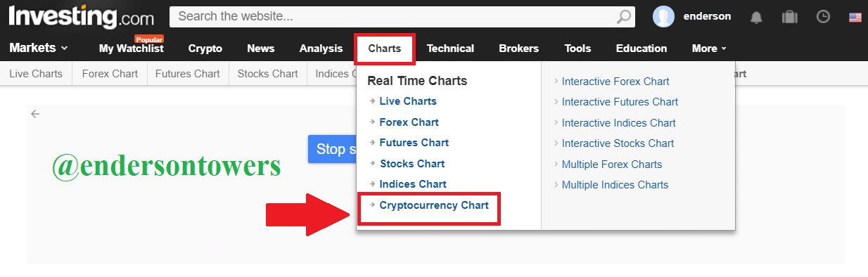Click the search magnifier icon
The image size is (868, 277).
click(624, 16)
